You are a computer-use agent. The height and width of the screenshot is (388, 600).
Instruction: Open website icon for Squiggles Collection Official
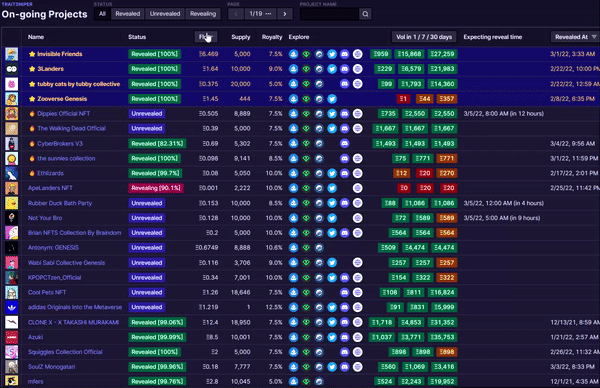pos(357,352)
